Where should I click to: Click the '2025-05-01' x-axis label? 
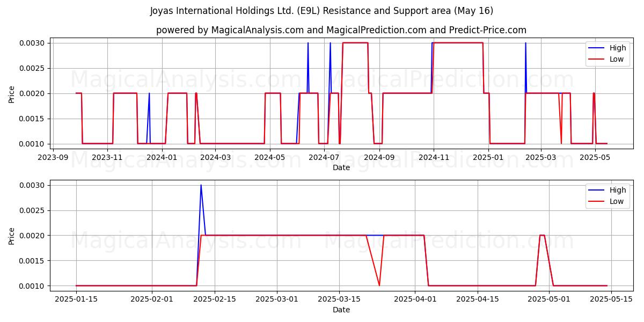click(x=548, y=299)
